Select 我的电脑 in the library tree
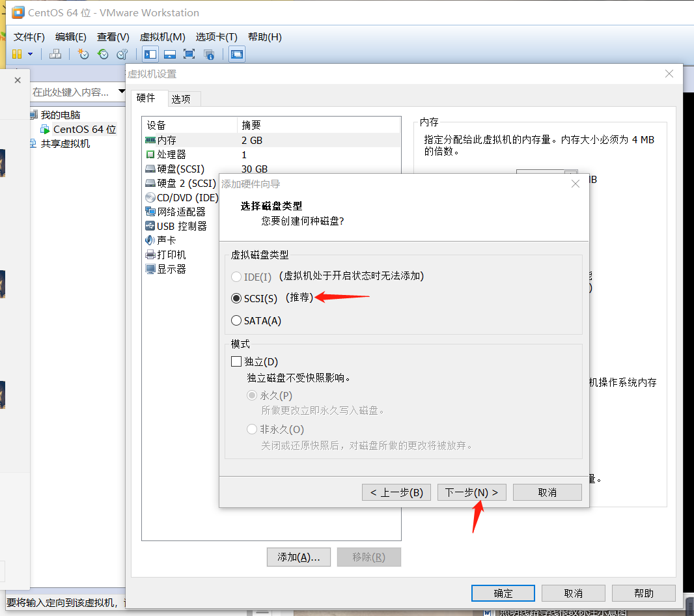The image size is (694, 616). pyautogui.click(x=60, y=115)
